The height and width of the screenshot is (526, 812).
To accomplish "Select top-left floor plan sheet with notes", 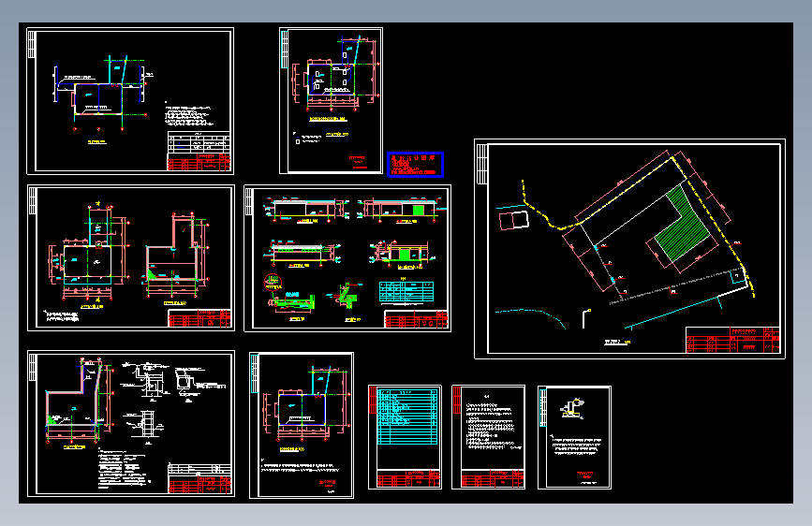I will 130,101.
